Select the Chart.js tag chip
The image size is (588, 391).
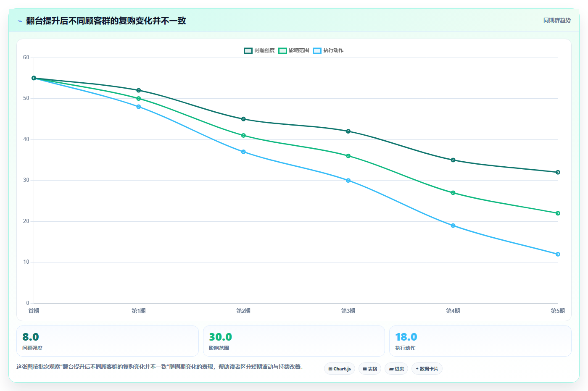pos(340,369)
